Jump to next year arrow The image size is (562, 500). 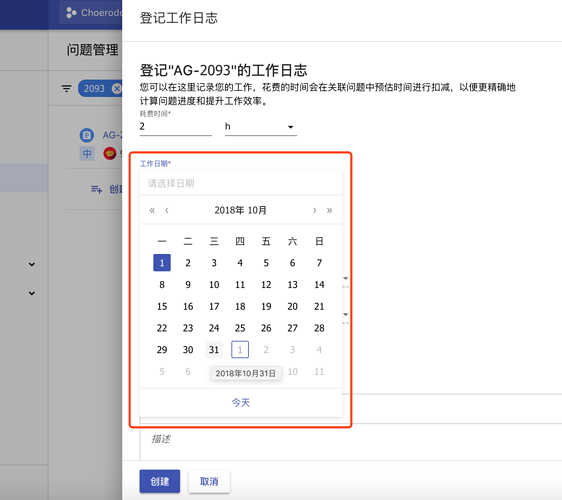pos(329,210)
